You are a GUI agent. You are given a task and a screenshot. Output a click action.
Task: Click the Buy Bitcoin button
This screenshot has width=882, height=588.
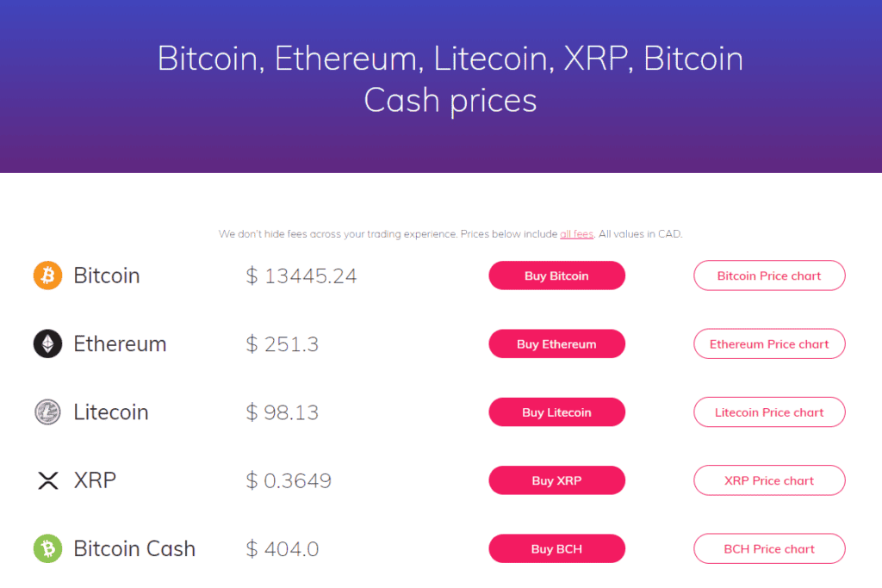[557, 275]
